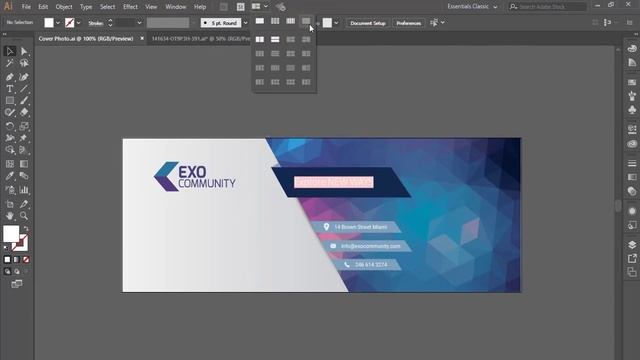This screenshot has width=640, height=360.
Task: Set paint mode to Gradient
Action: [x=16, y=260]
